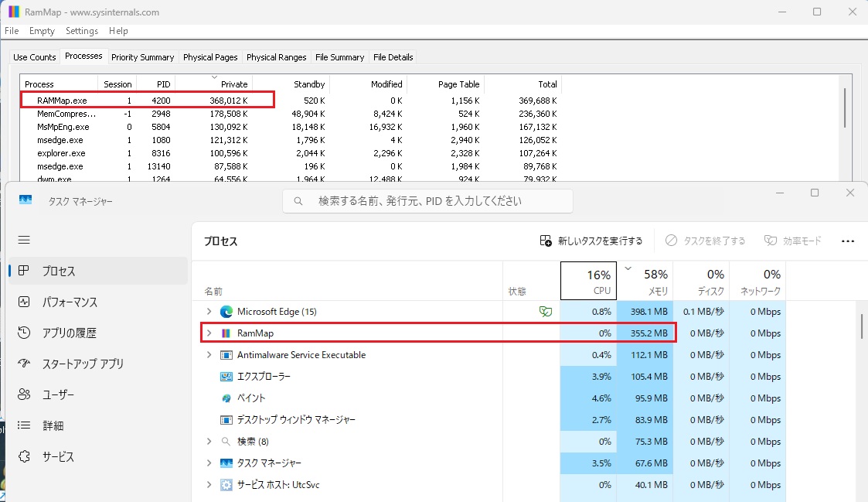The image size is (868, 502).
Task: Sort by CPU column header in Task Manager
Action: point(588,281)
